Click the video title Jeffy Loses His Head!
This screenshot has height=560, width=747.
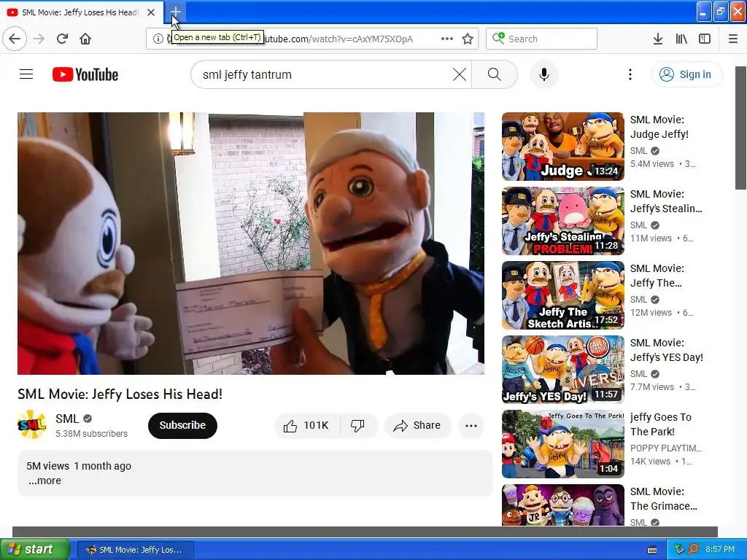120,394
